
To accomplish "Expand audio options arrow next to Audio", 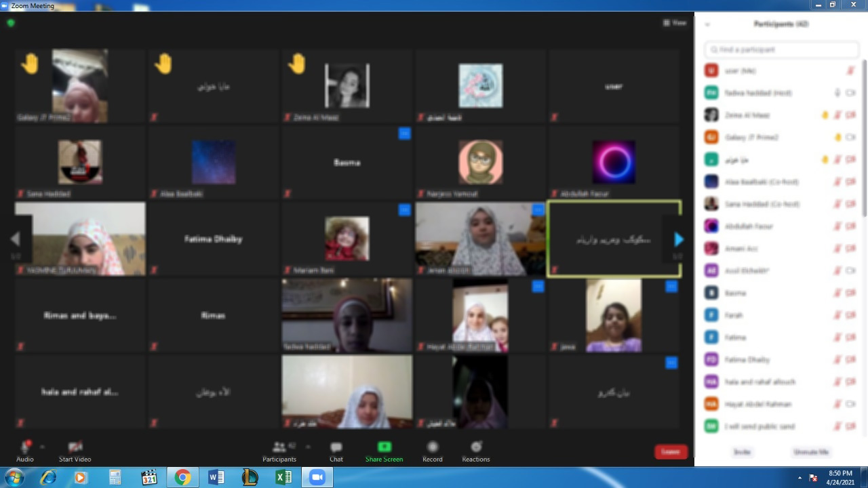I will (x=42, y=447).
